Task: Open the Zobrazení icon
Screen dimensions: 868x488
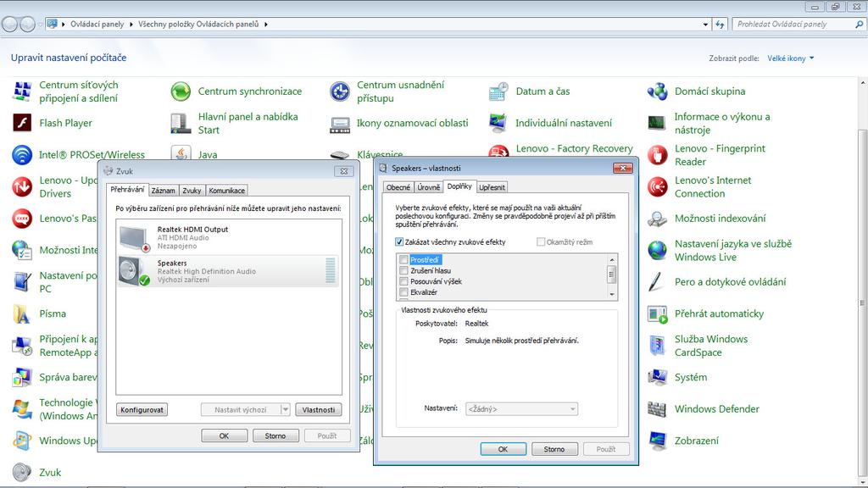Action: click(x=657, y=441)
